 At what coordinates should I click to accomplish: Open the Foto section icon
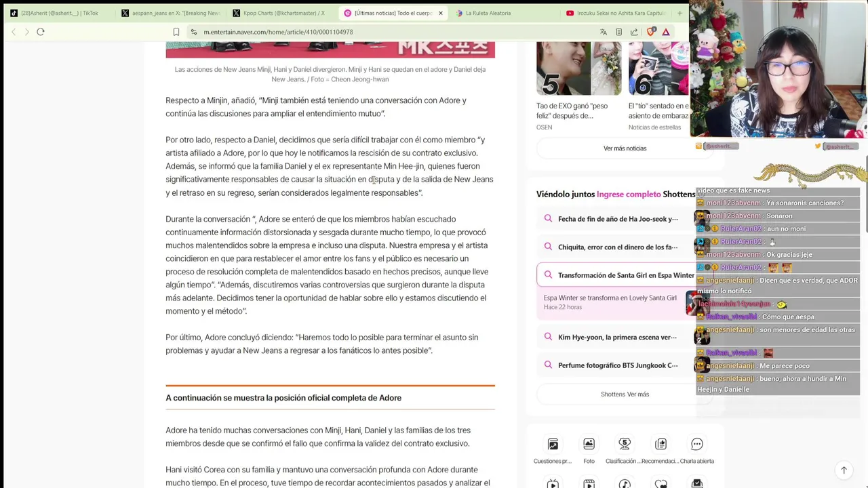(x=589, y=444)
